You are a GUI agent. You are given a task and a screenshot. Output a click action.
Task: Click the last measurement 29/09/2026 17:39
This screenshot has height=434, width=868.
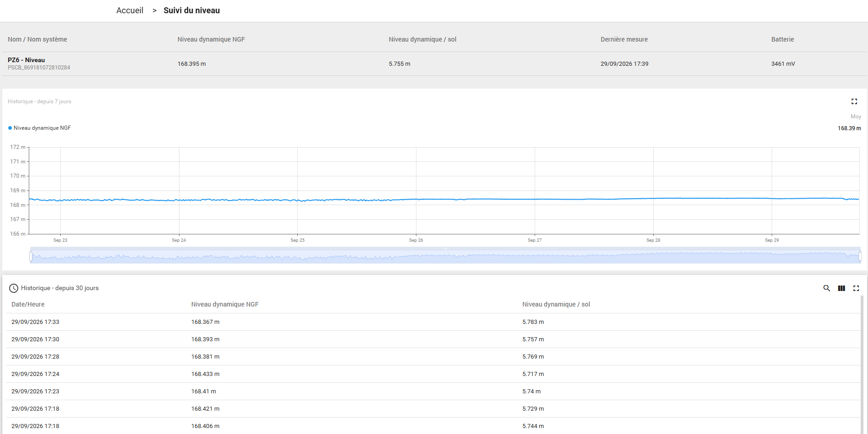click(625, 64)
